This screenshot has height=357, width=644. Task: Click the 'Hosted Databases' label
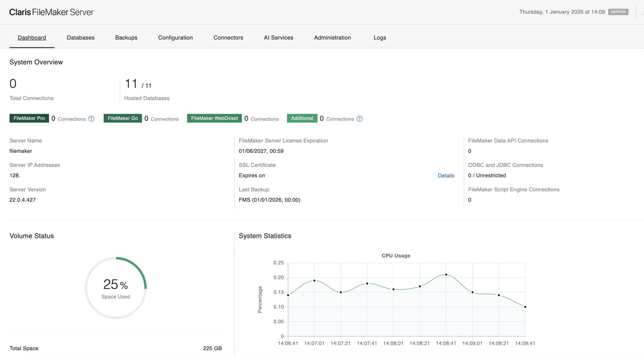147,98
